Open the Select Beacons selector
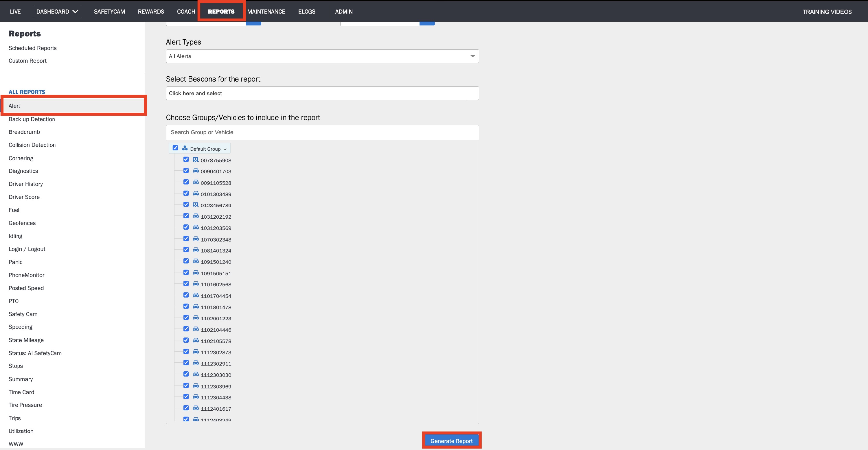The height and width of the screenshot is (450, 868). pos(322,93)
